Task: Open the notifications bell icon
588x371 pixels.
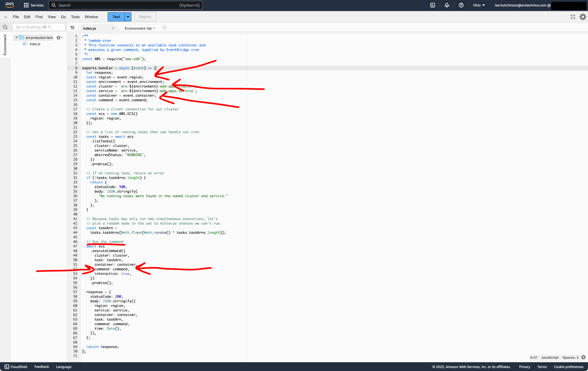Action: coord(447,5)
